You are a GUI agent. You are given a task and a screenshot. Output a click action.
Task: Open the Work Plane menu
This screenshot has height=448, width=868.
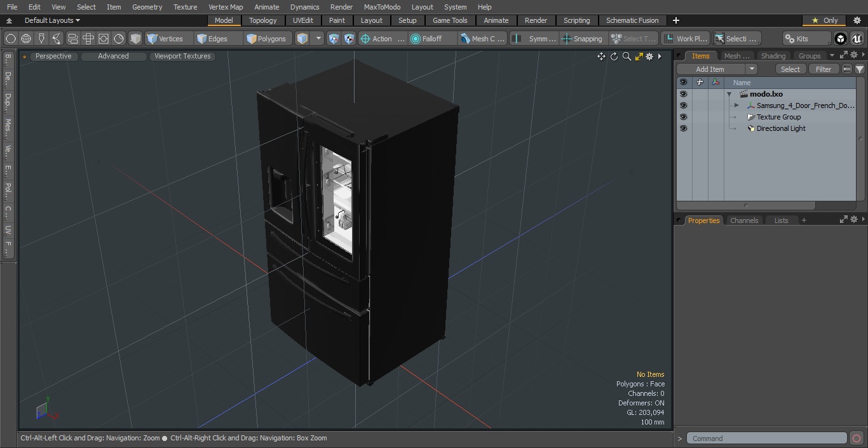[x=685, y=39]
